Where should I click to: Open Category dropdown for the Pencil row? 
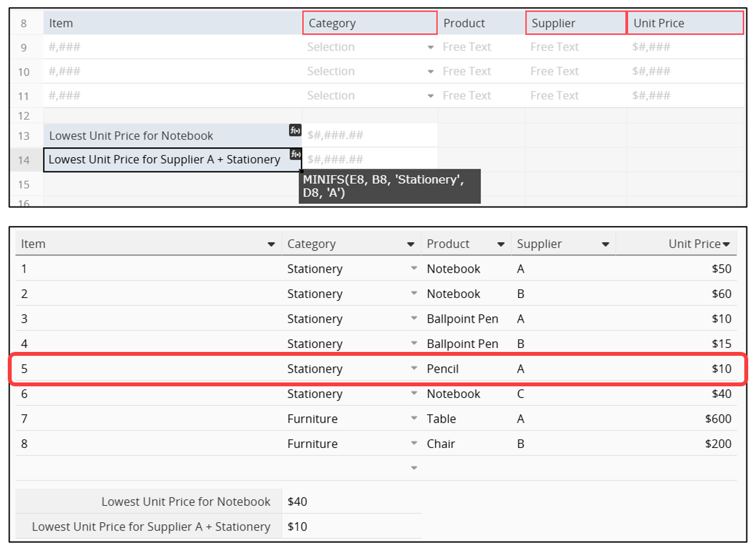pyautogui.click(x=414, y=369)
